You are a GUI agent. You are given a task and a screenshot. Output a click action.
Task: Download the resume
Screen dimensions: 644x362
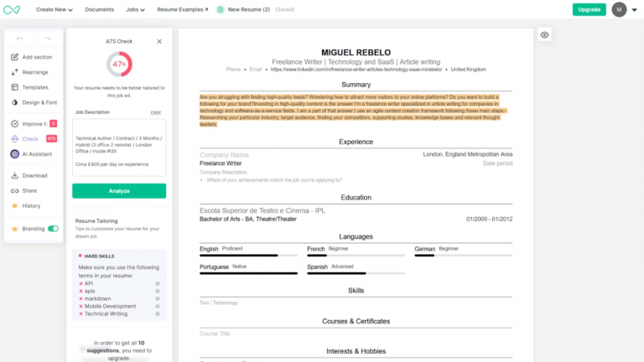[x=29, y=176]
